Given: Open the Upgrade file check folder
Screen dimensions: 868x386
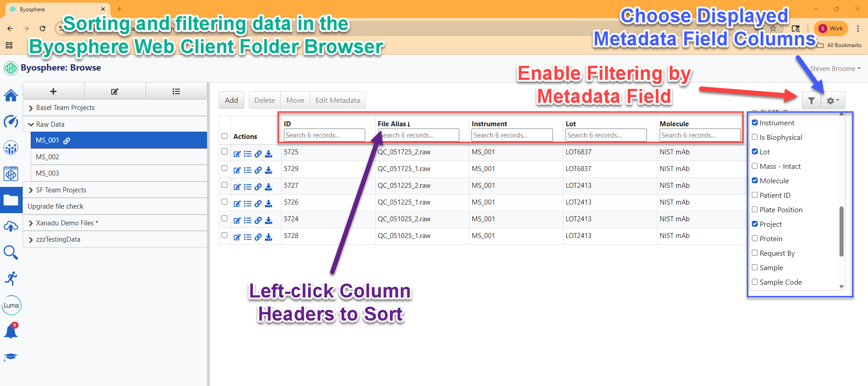Looking at the screenshot, I should (115, 206).
